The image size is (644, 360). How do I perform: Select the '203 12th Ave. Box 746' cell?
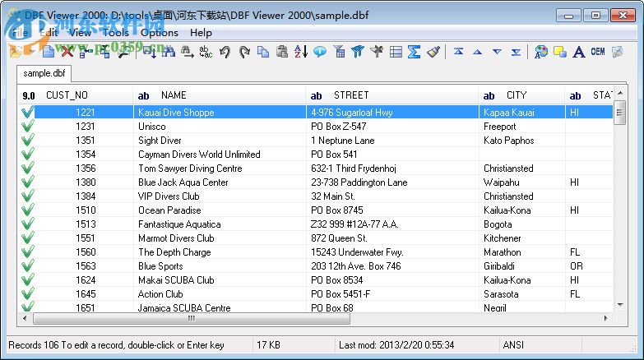coord(392,265)
